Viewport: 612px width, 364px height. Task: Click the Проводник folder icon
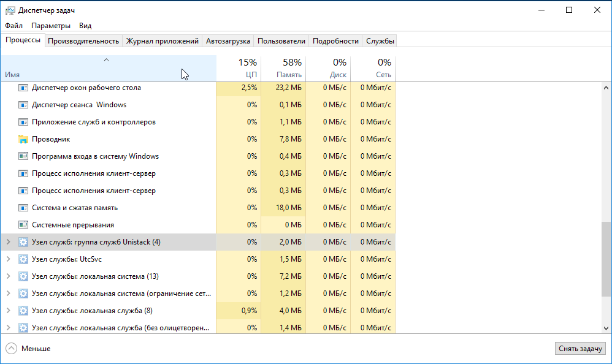(23, 139)
